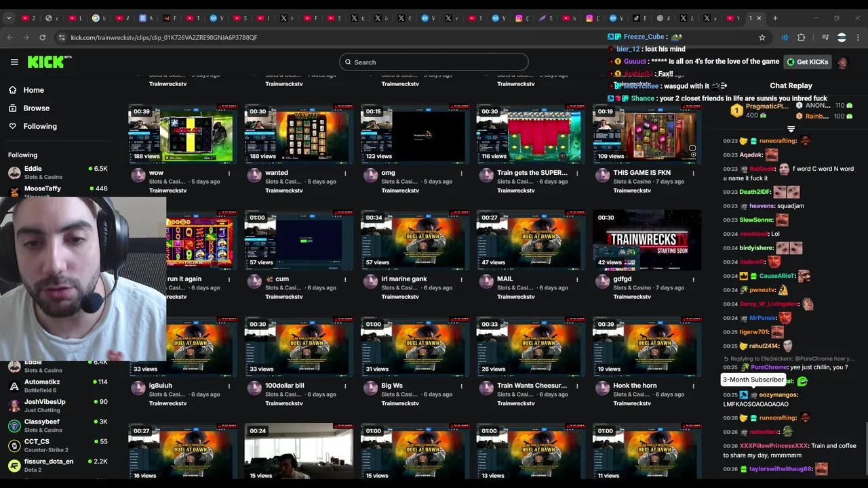
Task: Click the channel avatar next to 'omg' clip
Action: (370, 175)
